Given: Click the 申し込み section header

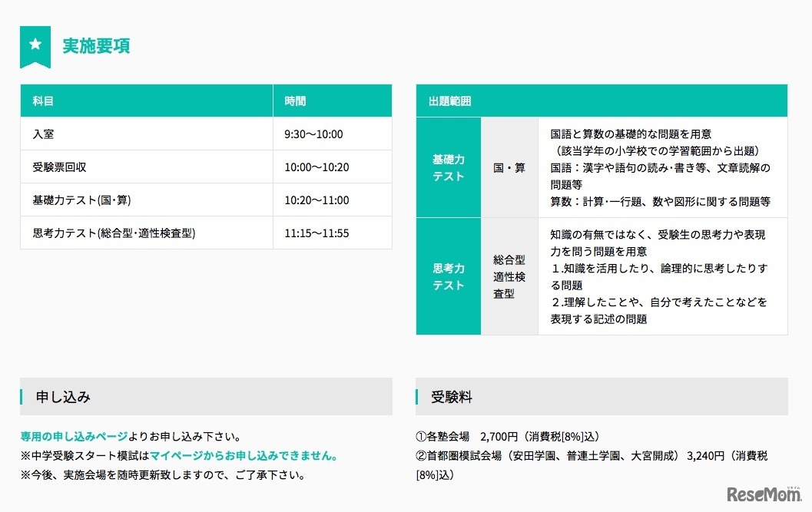Looking at the screenshot, I should click(61, 397).
